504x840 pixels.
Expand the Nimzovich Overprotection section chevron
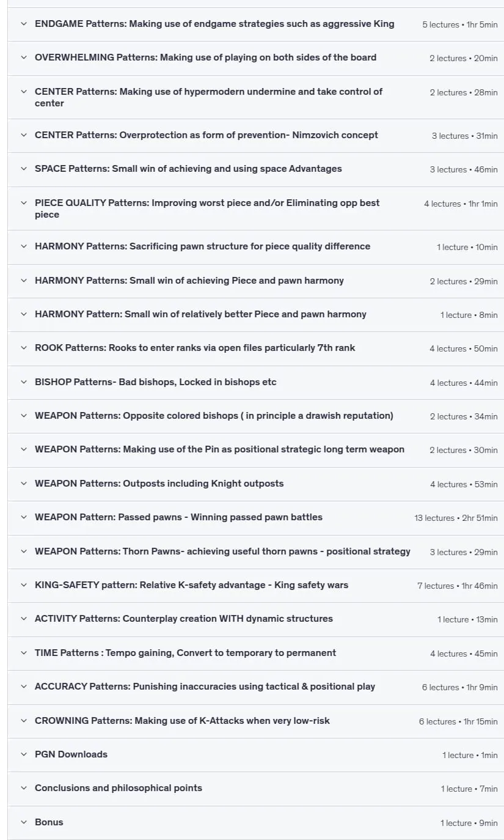point(24,135)
